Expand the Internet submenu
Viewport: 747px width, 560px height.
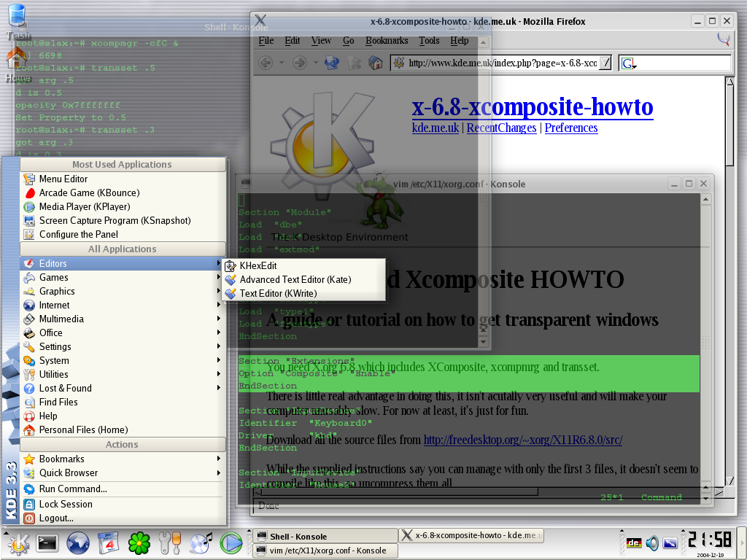point(123,305)
